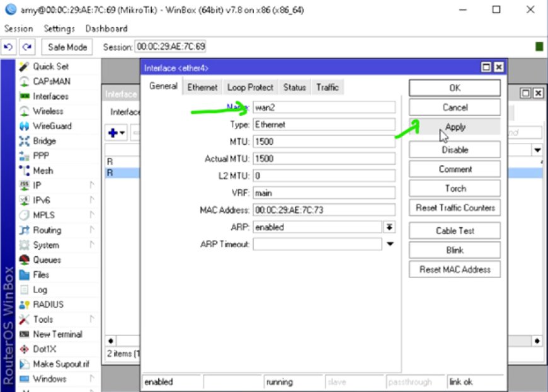Image resolution: width=548 pixels, height=392 pixels.
Task: Confirm the dialog with OK
Action: pos(455,88)
